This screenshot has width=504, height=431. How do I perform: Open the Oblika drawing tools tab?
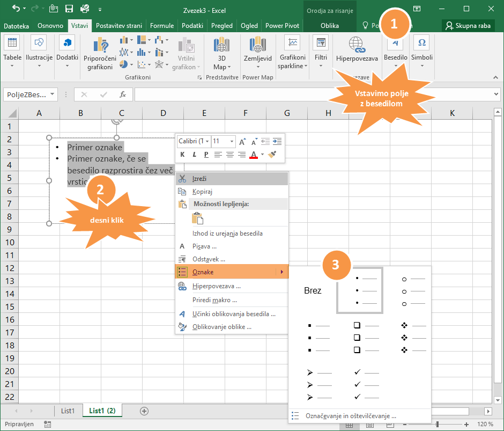click(329, 26)
